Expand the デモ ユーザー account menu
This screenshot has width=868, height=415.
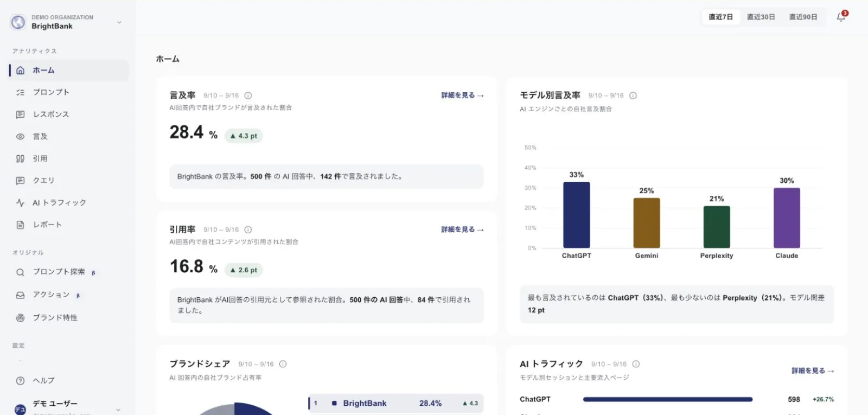point(118,410)
